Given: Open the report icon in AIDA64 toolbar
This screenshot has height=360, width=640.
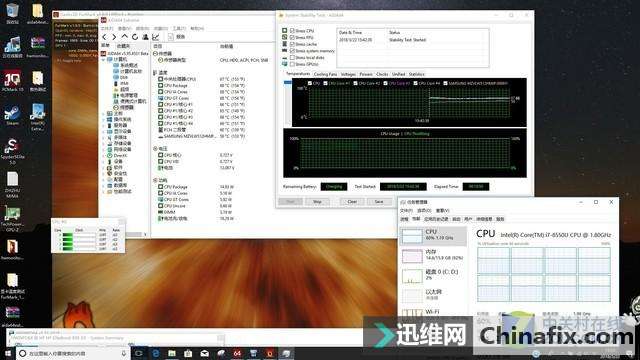Looking at the screenshot, I should click(x=171, y=37).
